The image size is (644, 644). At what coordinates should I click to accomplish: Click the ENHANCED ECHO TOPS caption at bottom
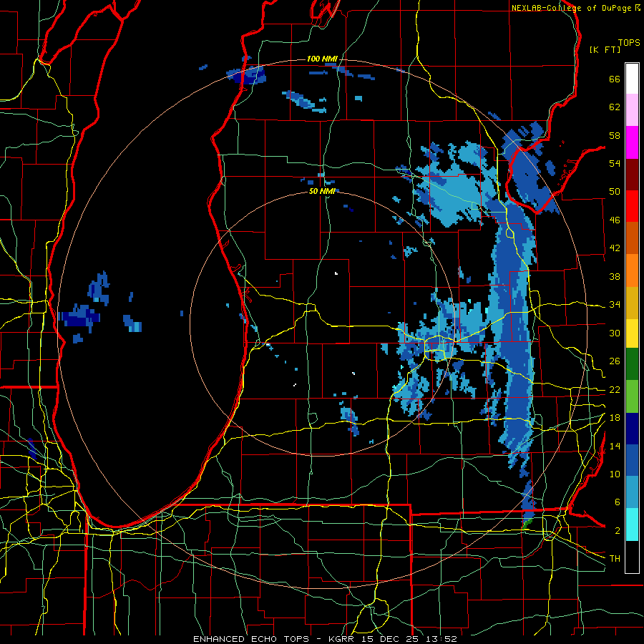click(325, 639)
